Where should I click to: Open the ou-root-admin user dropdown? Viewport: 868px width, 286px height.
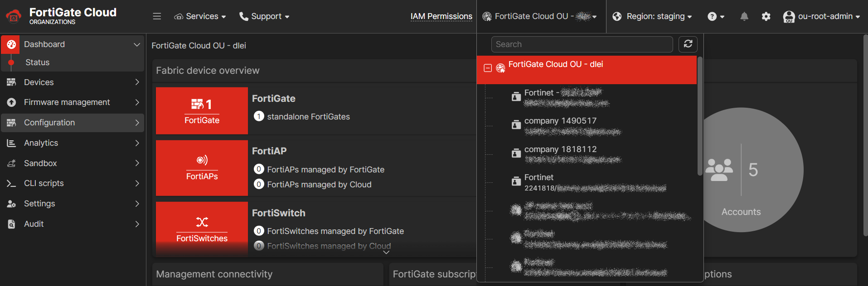click(821, 16)
